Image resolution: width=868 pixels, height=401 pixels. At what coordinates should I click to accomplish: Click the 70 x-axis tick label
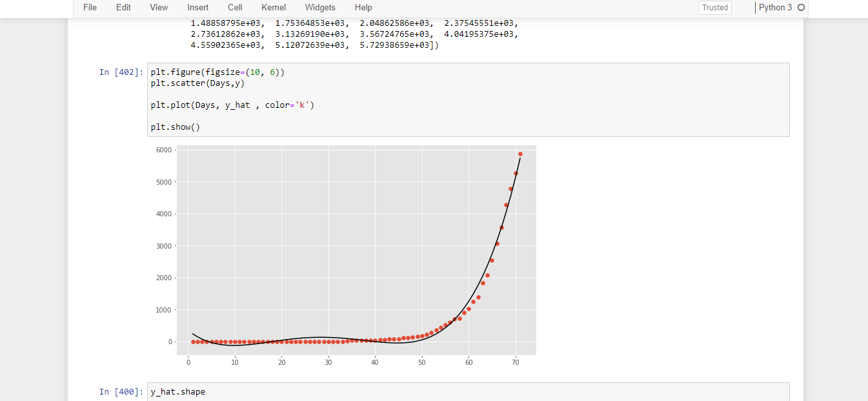(x=515, y=362)
